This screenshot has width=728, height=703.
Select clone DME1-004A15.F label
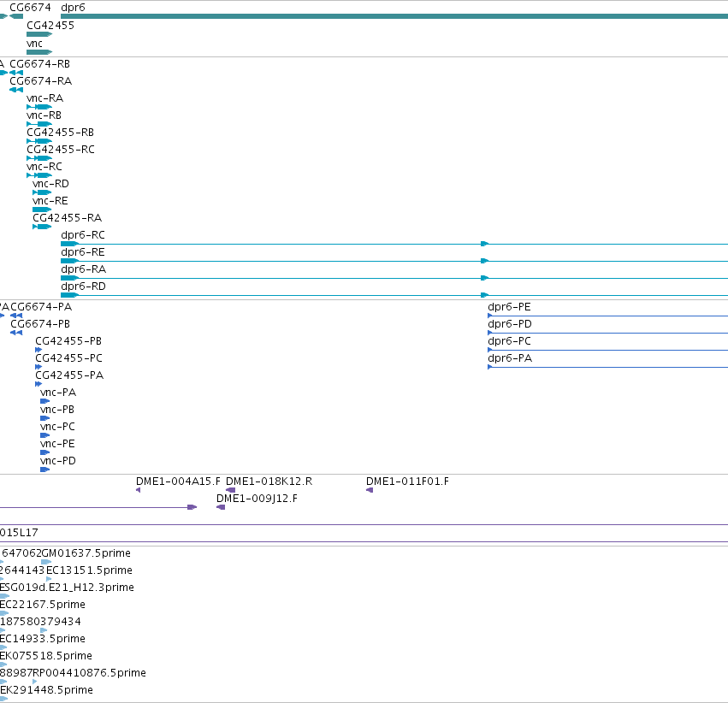178,481
